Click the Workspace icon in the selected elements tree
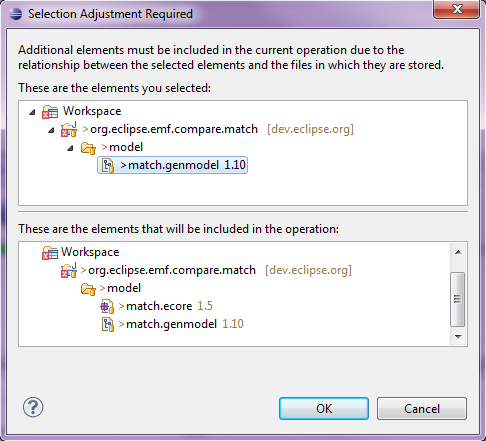Image resolution: width=486 pixels, height=441 pixels. 50,112
